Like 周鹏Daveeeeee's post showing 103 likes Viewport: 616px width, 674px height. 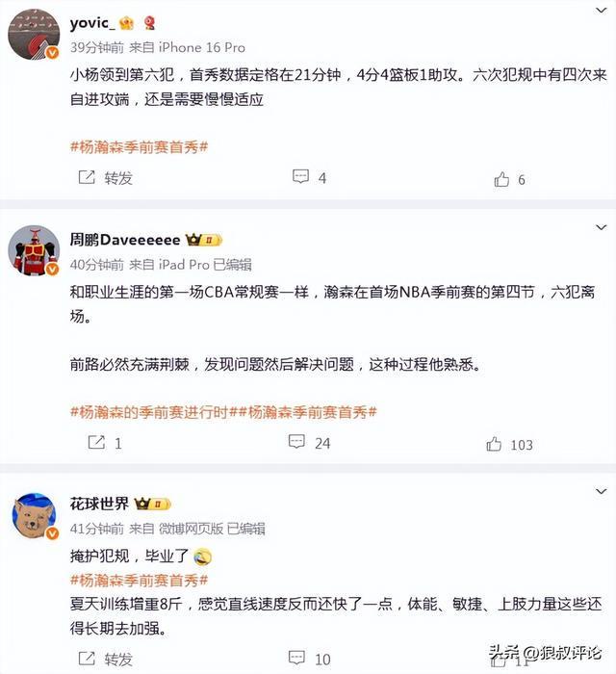pyautogui.click(x=494, y=444)
